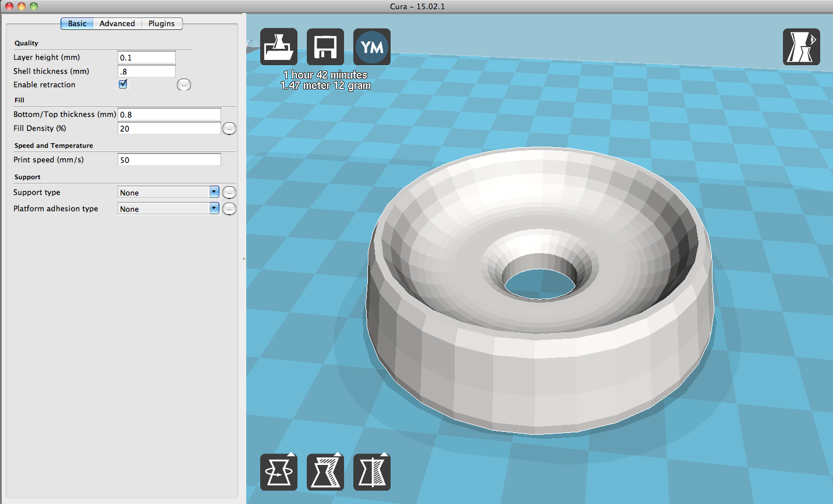
Task: Click the Print speed input field
Action: (x=169, y=159)
